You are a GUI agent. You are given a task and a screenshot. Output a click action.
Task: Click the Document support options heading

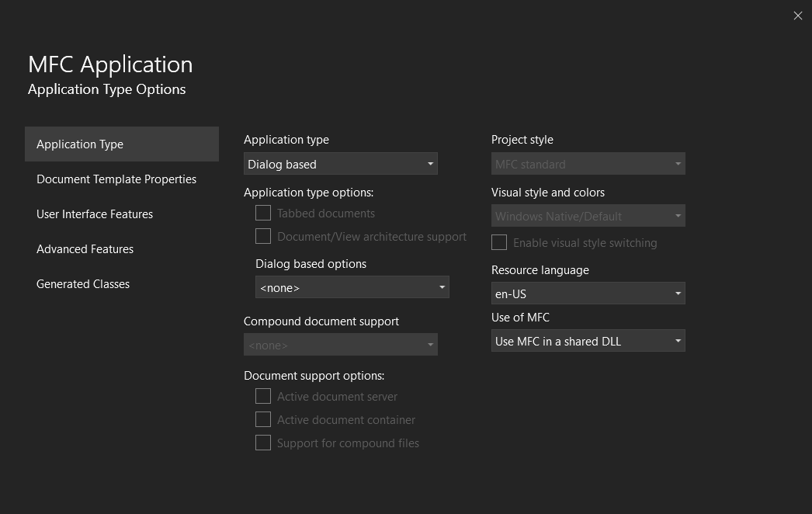click(x=314, y=376)
